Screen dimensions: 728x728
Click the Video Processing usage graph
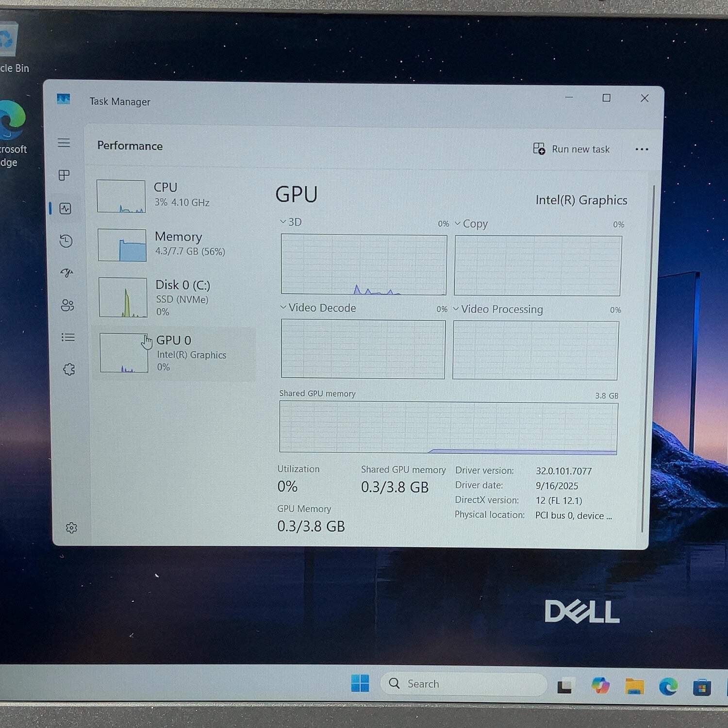pos(535,350)
